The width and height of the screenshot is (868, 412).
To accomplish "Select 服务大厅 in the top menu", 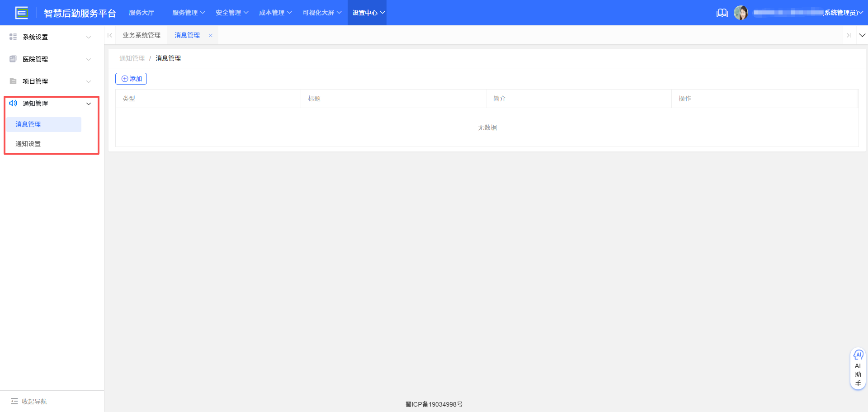I will [142, 13].
